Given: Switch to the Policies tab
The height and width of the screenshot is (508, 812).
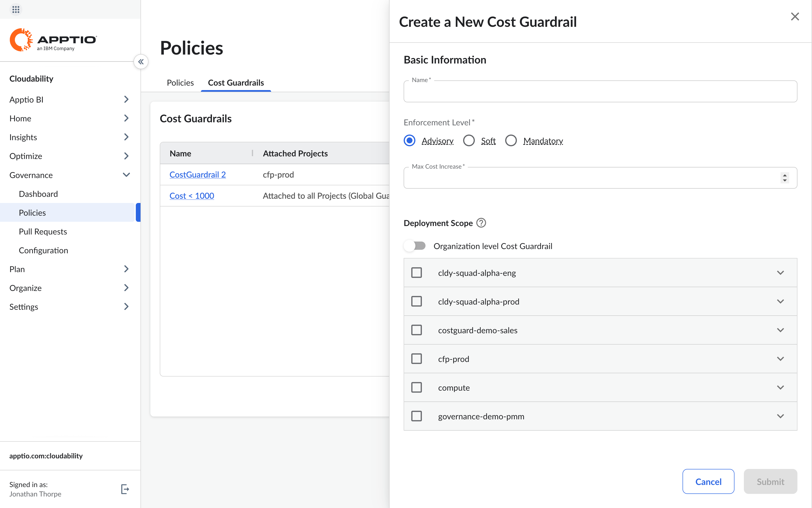Looking at the screenshot, I should [180, 83].
